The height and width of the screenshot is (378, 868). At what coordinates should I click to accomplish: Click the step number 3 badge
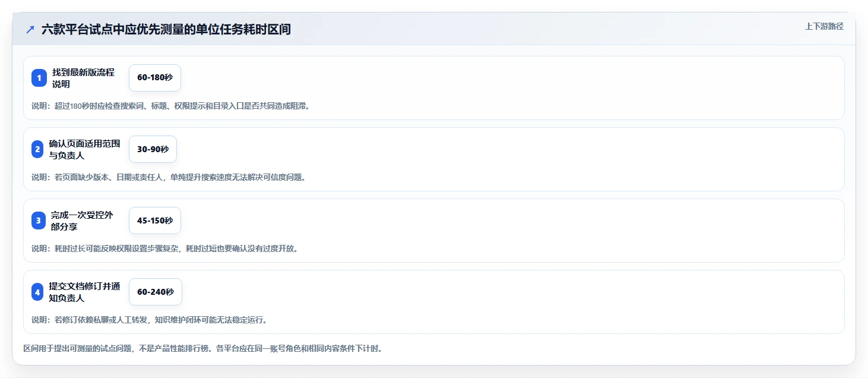coord(39,220)
